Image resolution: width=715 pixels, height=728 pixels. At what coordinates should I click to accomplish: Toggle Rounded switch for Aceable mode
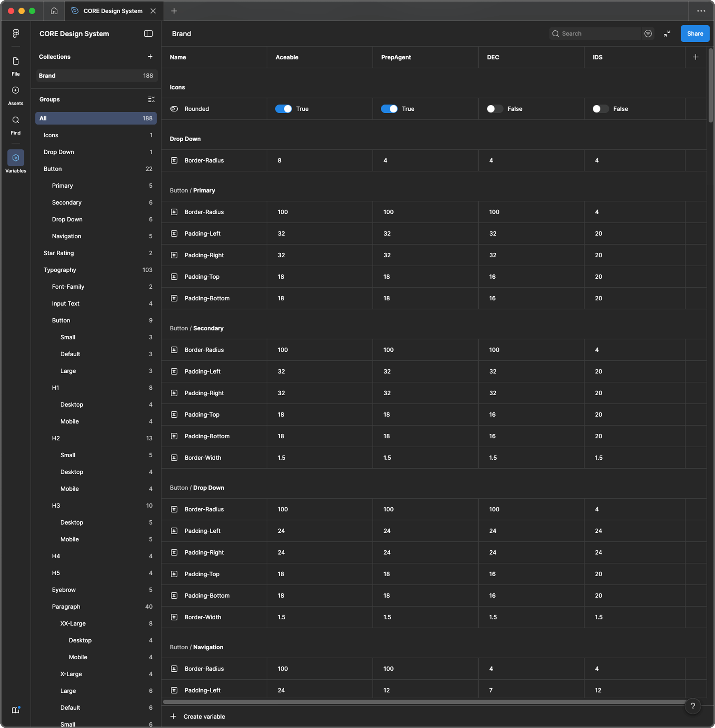tap(283, 109)
